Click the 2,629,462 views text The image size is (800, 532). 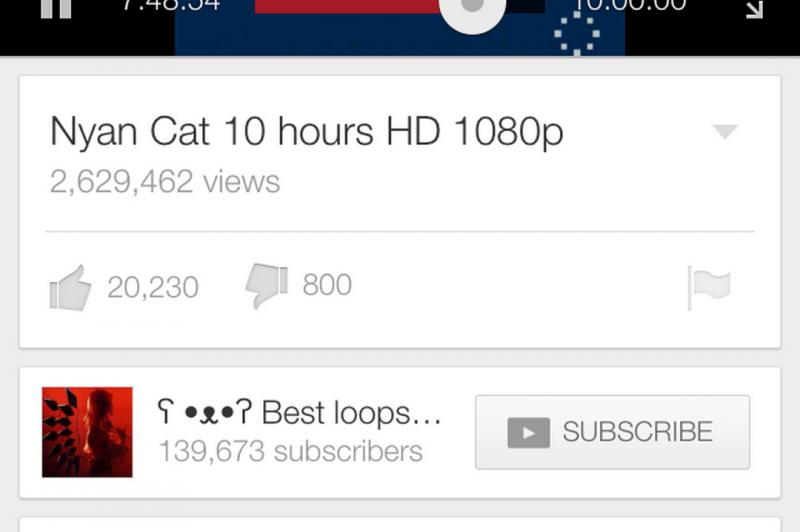(165, 182)
